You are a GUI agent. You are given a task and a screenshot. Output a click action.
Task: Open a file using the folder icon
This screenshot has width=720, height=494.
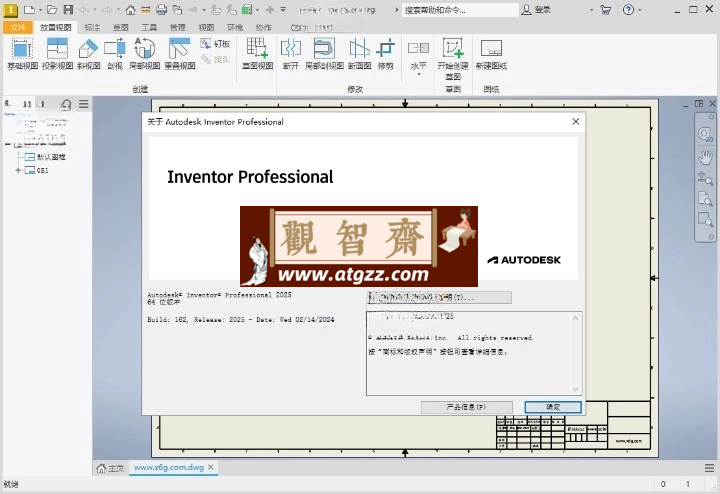(52, 9)
